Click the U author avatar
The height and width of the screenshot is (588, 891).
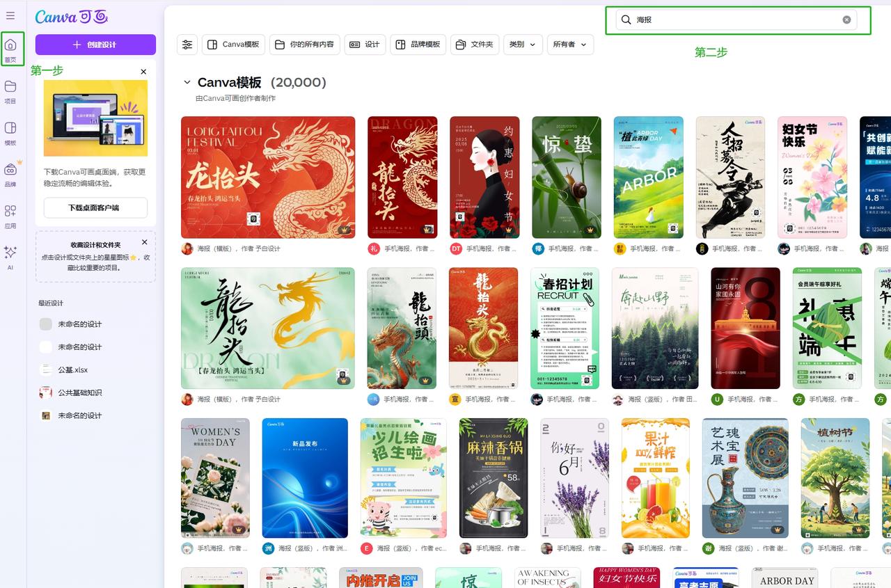pos(717,399)
